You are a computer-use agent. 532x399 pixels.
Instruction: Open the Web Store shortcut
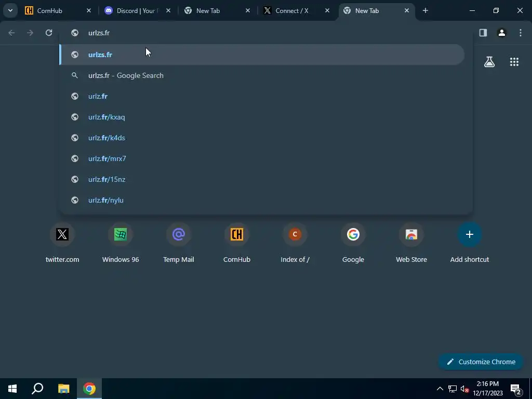pos(411,243)
